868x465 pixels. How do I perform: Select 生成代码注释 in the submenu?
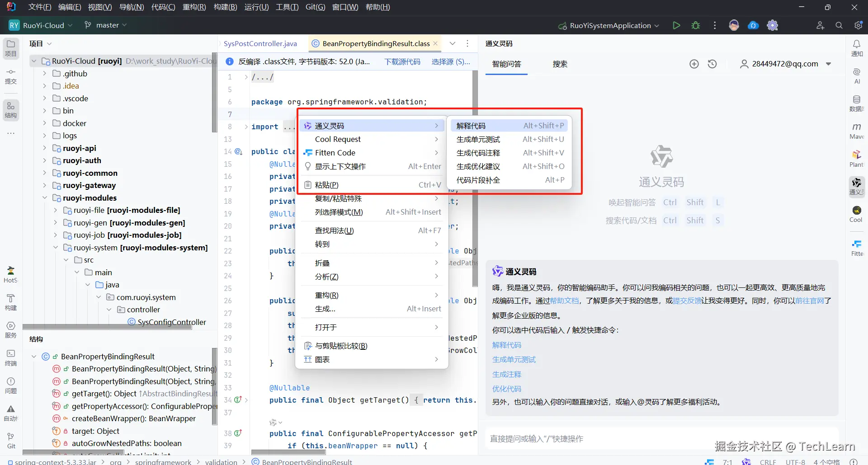tap(509, 153)
